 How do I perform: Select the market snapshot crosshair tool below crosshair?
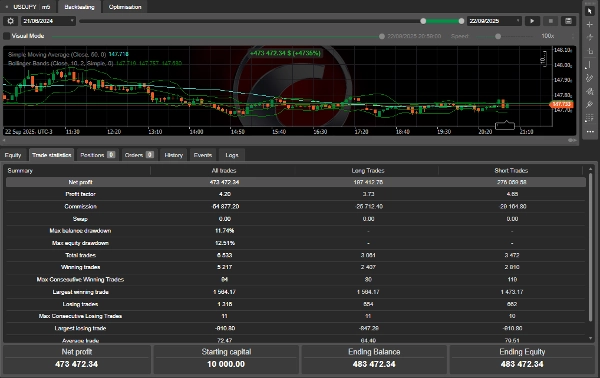tap(590, 37)
